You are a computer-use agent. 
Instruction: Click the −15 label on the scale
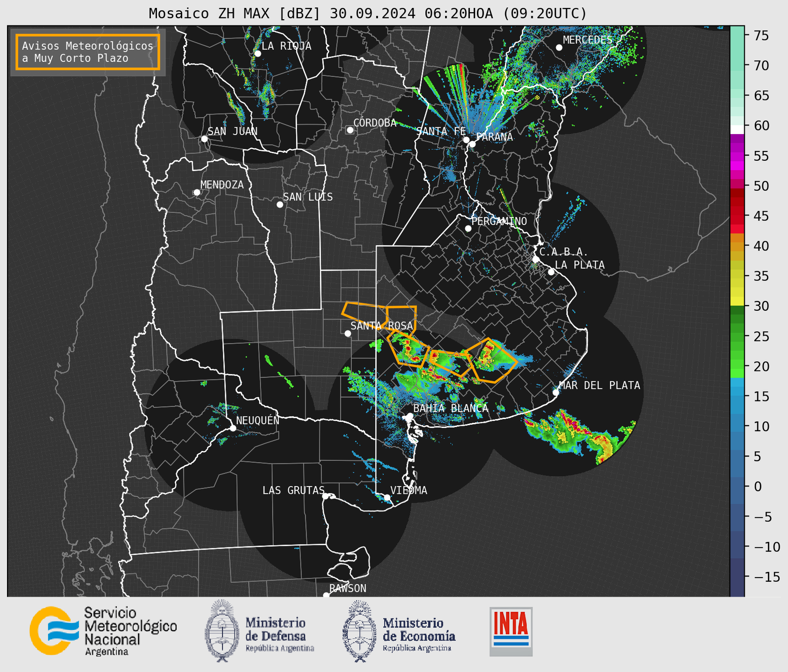(767, 577)
